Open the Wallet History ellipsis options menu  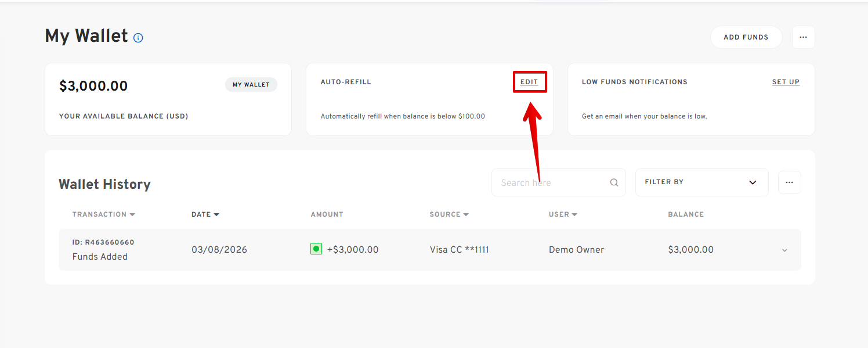click(789, 182)
